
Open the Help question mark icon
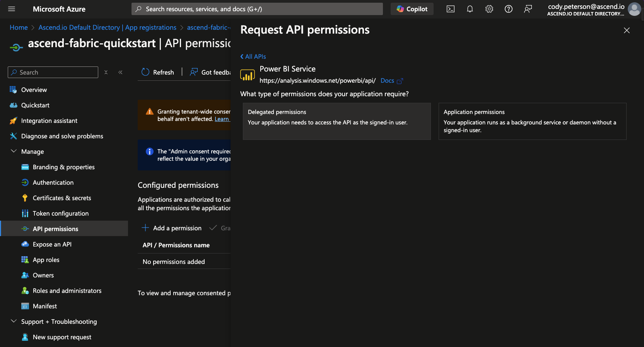click(x=509, y=9)
